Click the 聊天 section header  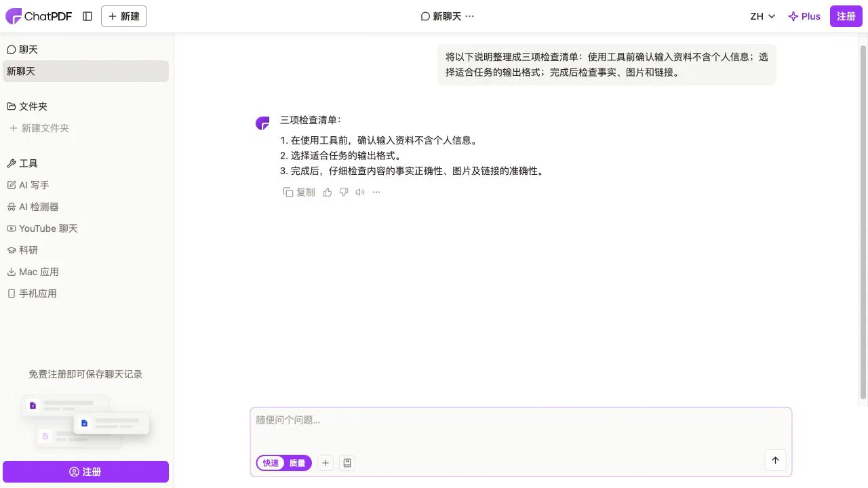(x=22, y=49)
